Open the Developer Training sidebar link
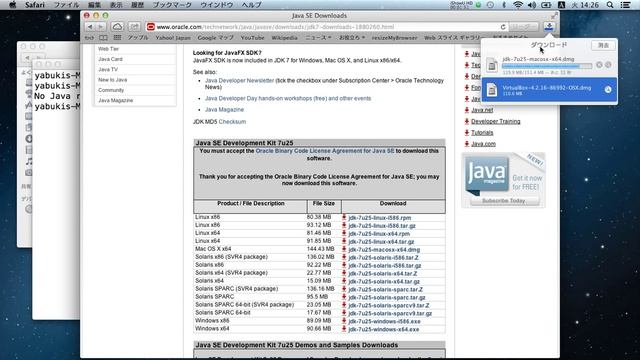Image resolution: width=640 pixels, height=360 pixels. (496, 121)
